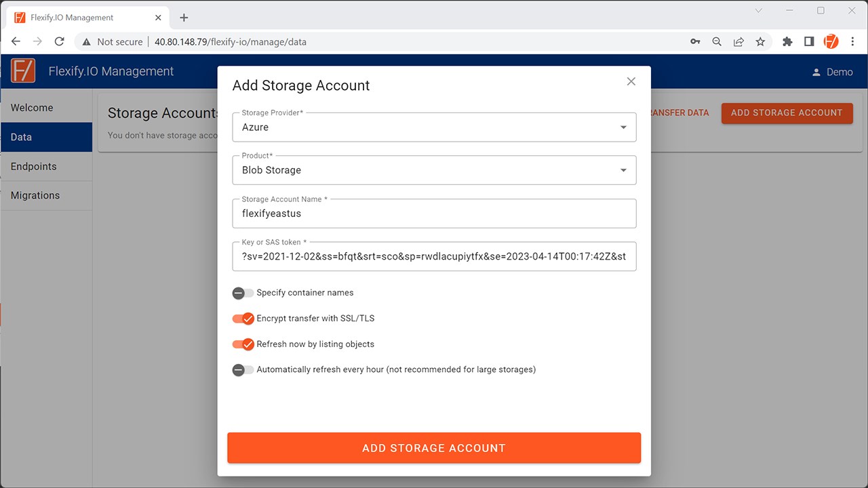Open Migrations section in sidebar
Viewport: 868px width, 488px height.
coord(35,195)
